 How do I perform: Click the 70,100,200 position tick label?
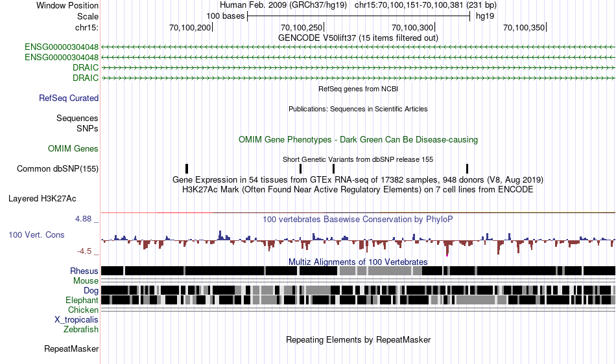pyautogui.click(x=190, y=27)
